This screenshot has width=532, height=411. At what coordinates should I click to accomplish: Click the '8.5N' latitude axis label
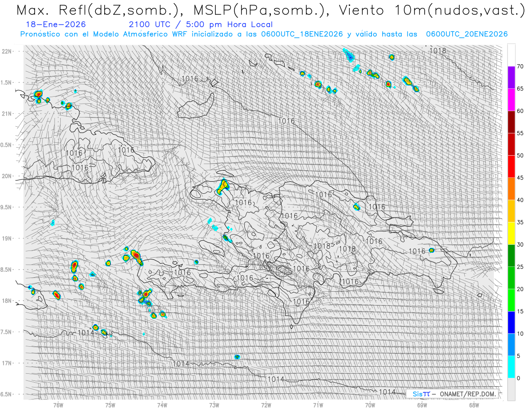[7, 270]
